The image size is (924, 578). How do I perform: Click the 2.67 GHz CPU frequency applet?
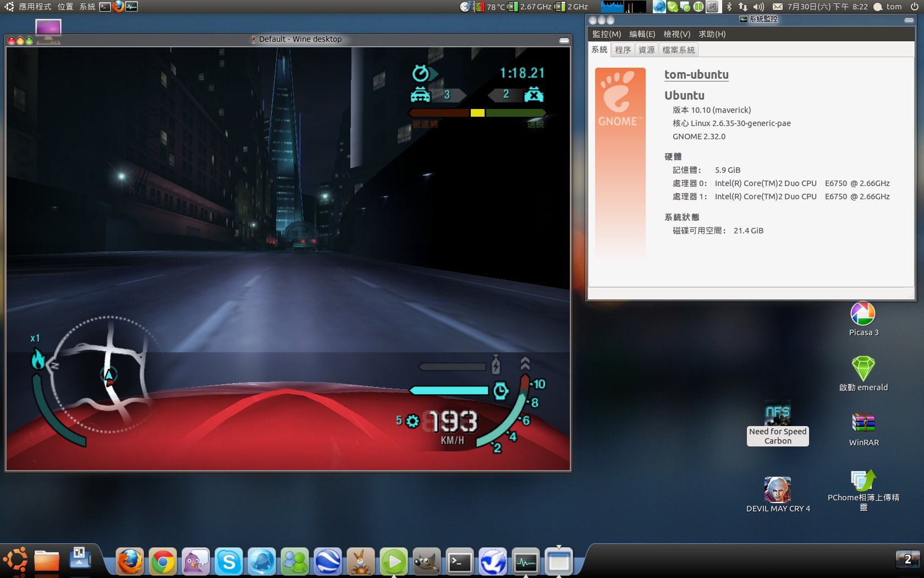530,7
